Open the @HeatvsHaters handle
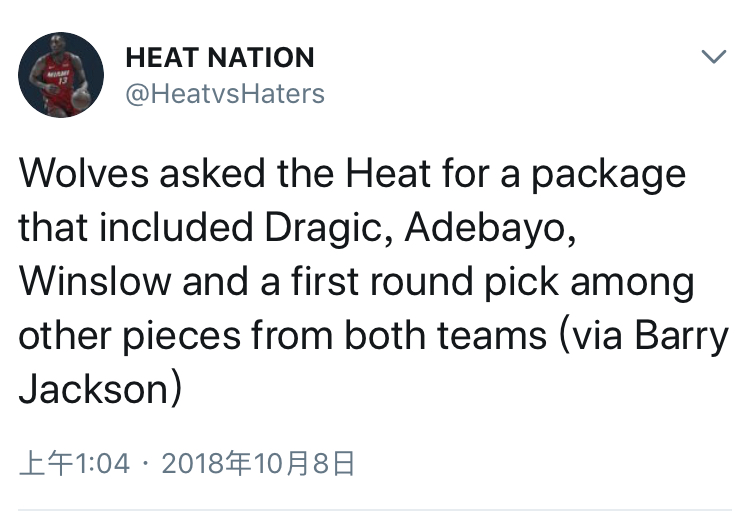This screenshot has height=525, width=750. pos(225,94)
